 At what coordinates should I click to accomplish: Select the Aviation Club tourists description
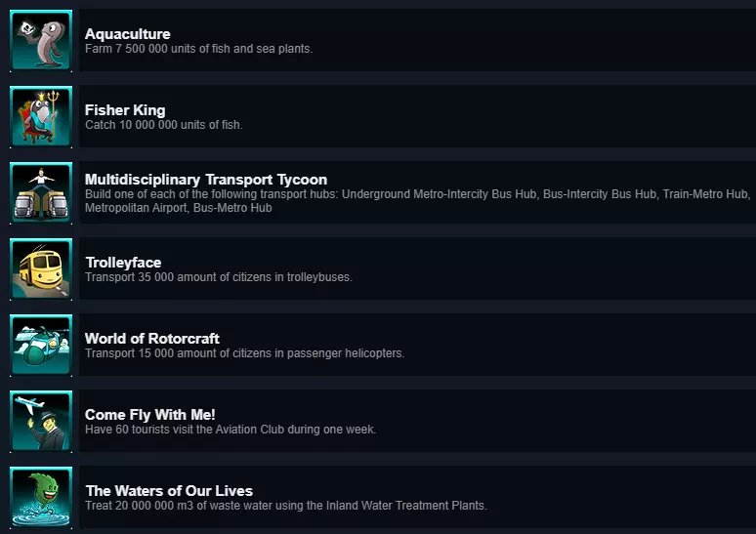pyautogui.click(x=230, y=430)
